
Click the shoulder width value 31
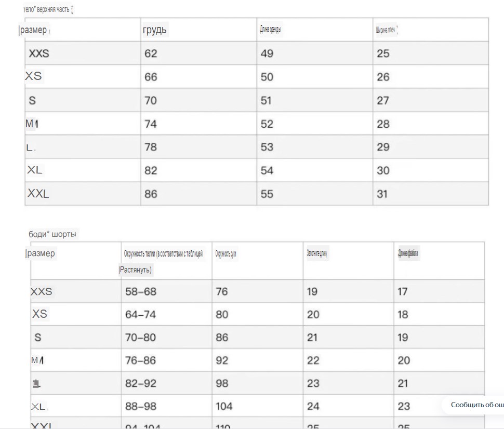pos(383,194)
